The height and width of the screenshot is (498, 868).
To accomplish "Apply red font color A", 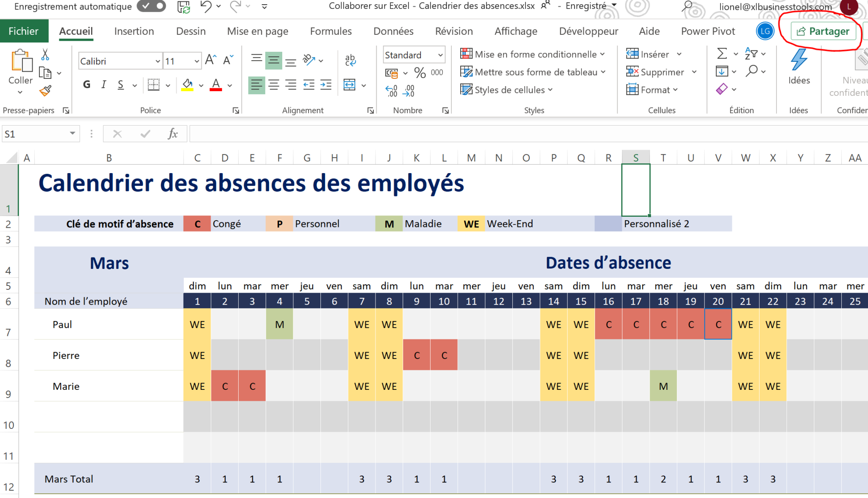I will click(x=216, y=85).
